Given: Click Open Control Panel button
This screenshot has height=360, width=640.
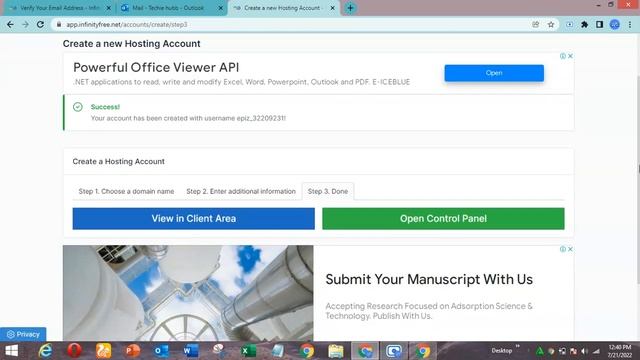Looking at the screenshot, I should [x=443, y=218].
